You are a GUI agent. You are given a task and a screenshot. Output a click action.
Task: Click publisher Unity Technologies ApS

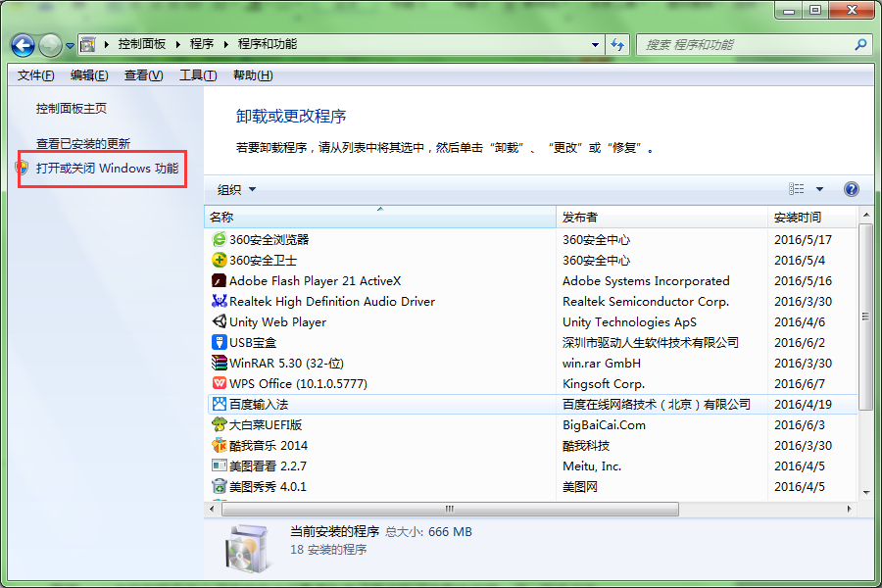pyautogui.click(x=629, y=321)
